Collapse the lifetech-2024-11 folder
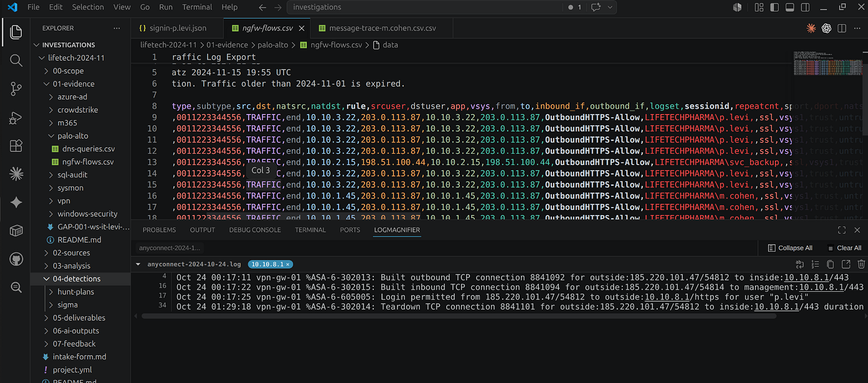 tap(42, 58)
